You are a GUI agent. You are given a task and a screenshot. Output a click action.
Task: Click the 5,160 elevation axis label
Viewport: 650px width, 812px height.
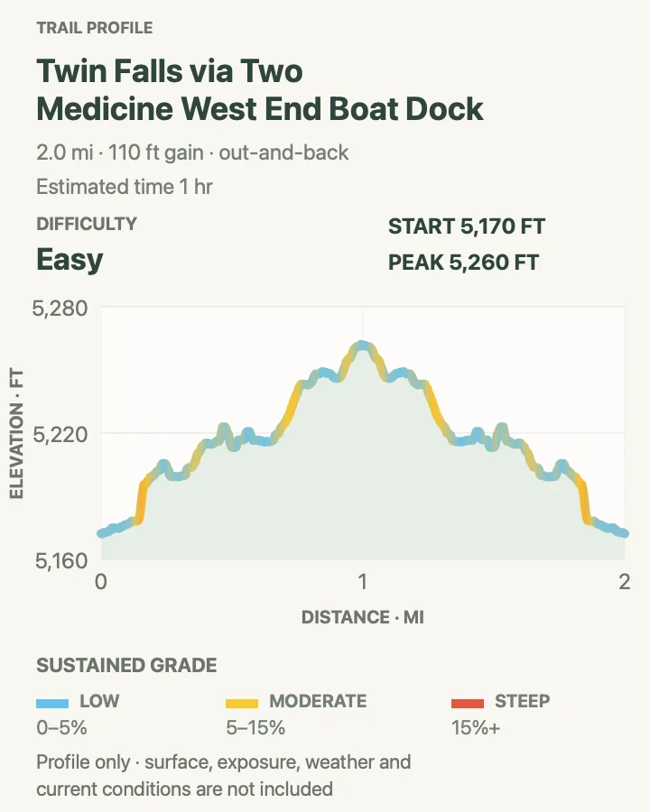click(61, 560)
